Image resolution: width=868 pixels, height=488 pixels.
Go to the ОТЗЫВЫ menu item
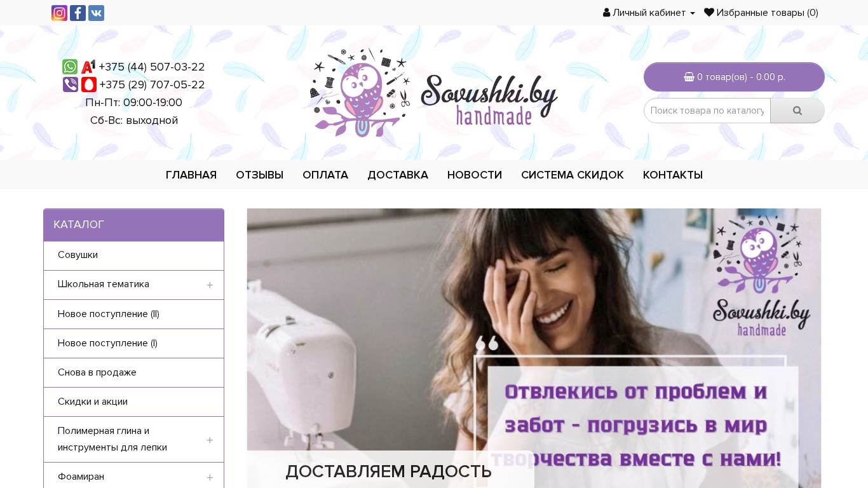259,175
